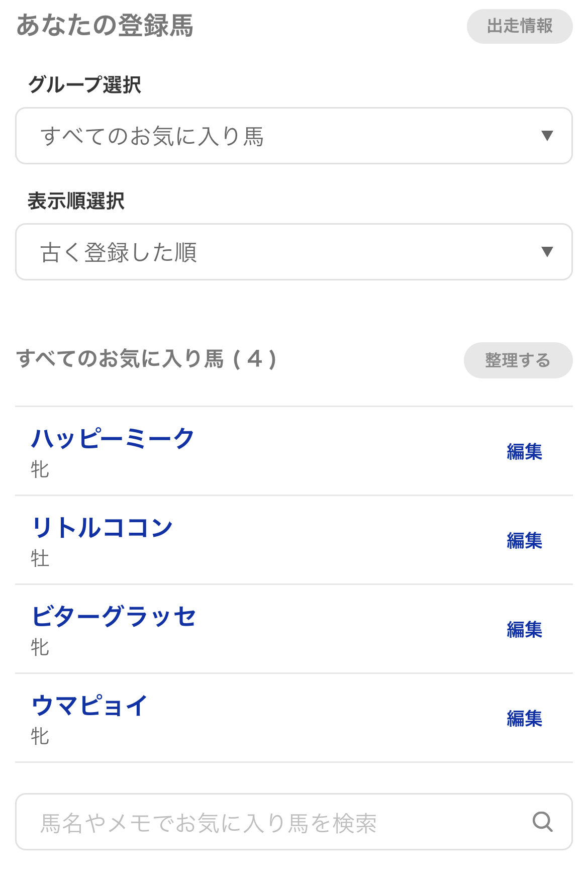Screen dimensions: 588x879
Task: Click the すべてのお気に入り馬 (4) list heading
Action: [146, 359]
